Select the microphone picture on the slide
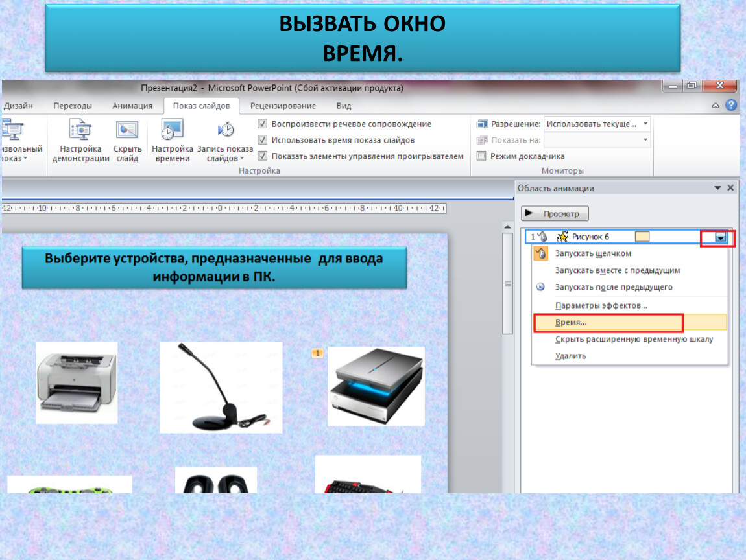This screenshot has height=560, width=746. (221, 388)
